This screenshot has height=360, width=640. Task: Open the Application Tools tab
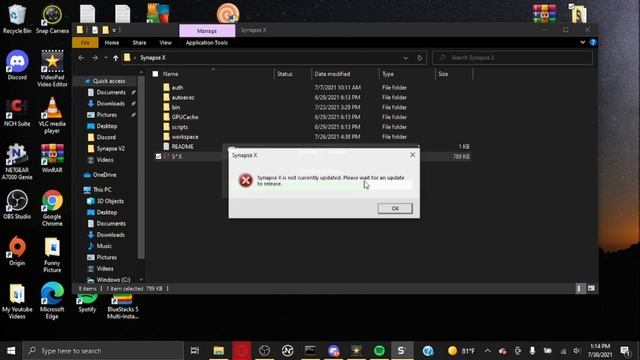207,42
